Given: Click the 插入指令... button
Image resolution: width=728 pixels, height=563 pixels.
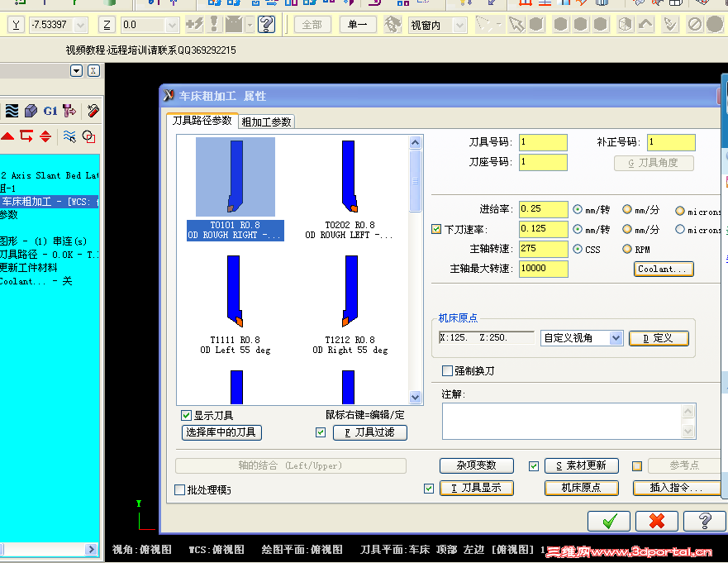Looking at the screenshot, I should pos(677,488).
